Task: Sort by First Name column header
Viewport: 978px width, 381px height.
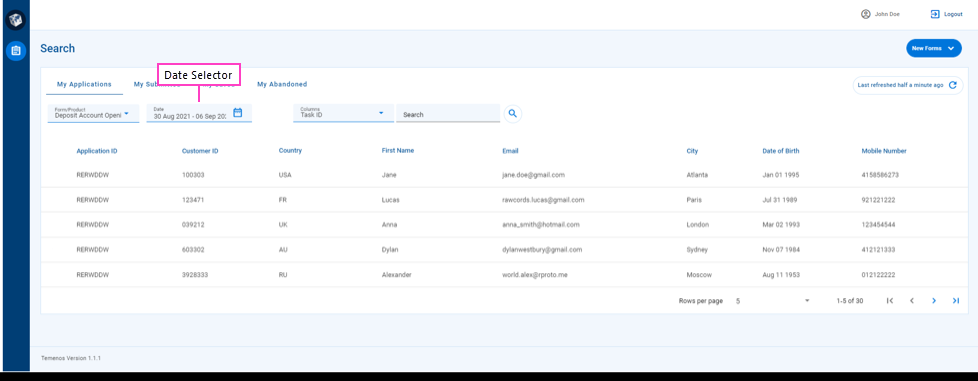Action: tap(398, 150)
